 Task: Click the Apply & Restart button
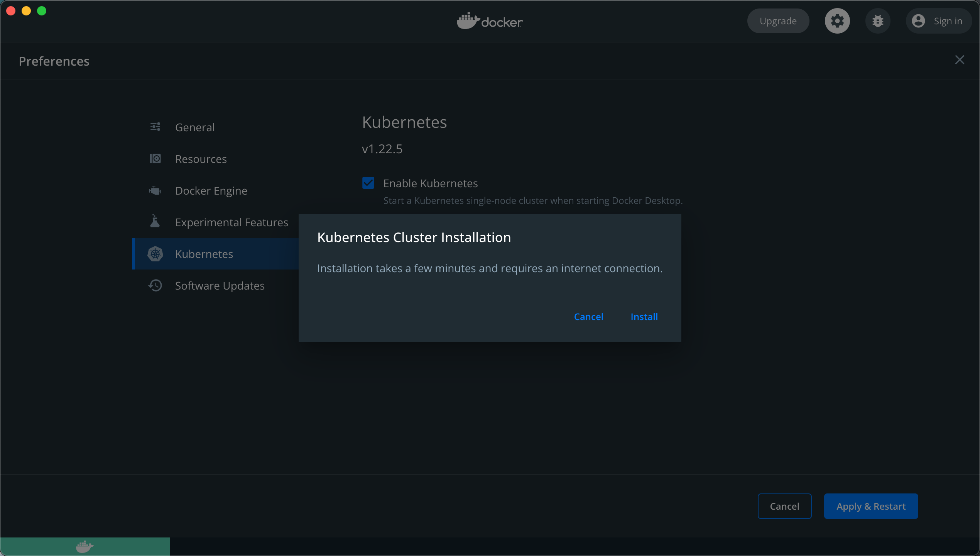[x=871, y=506]
